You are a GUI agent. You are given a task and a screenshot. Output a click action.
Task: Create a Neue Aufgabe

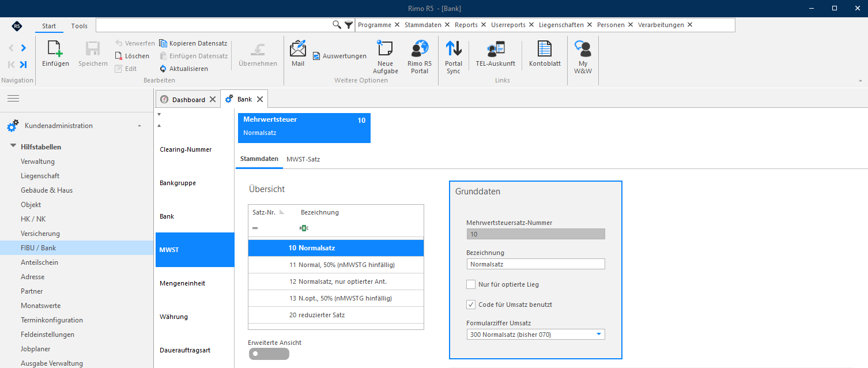pos(386,57)
